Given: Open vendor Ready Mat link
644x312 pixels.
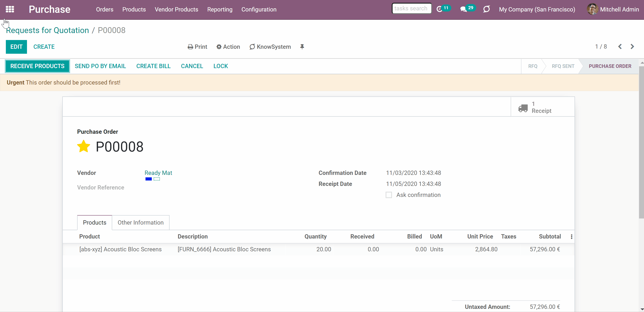Looking at the screenshot, I should (x=158, y=173).
